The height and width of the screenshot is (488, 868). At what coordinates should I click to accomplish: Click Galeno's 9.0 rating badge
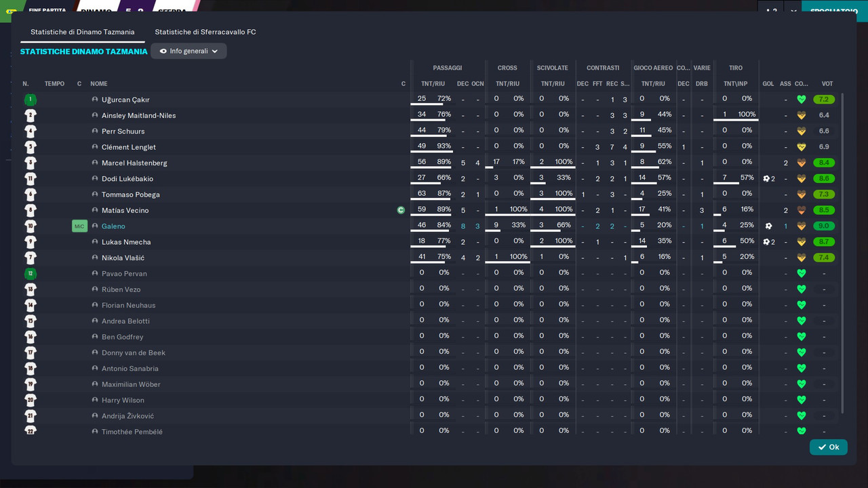(824, 226)
